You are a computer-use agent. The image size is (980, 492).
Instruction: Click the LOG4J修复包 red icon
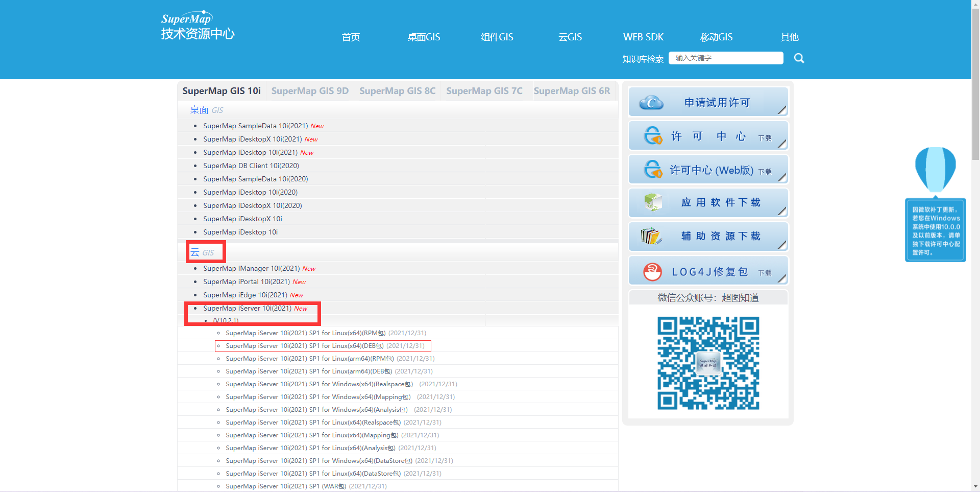pos(651,271)
